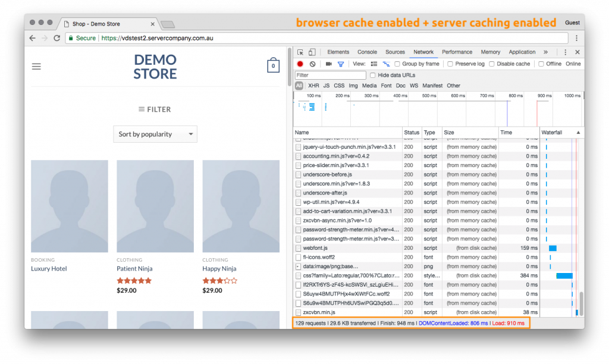Image resolution: width=609 pixels, height=364 pixels.
Task: Stop recording with the red record button
Action: [x=300, y=64]
